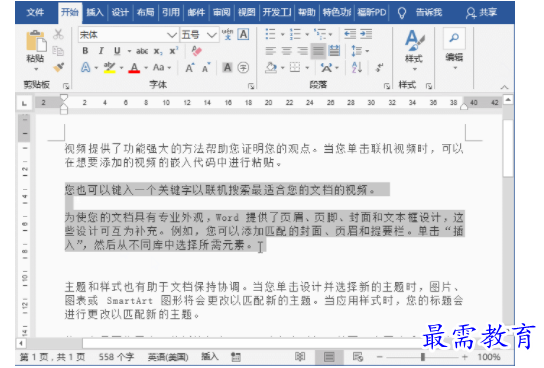Viewport: 544px width, 368px height.
Task: Click the Multilevel List icon
Action: point(320,34)
